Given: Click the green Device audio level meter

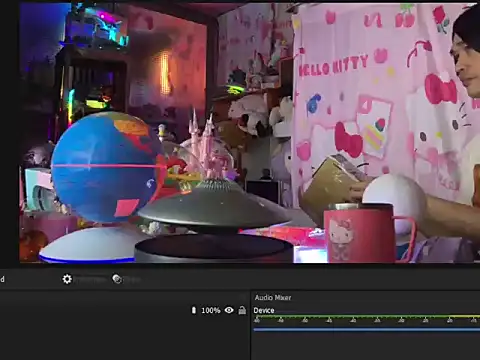Looking at the screenshot, I should tap(367, 317).
